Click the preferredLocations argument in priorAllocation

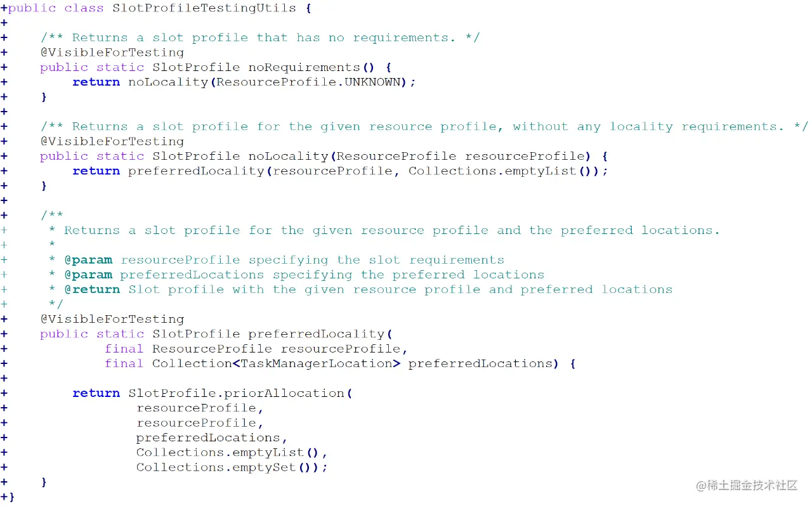point(208,438)
